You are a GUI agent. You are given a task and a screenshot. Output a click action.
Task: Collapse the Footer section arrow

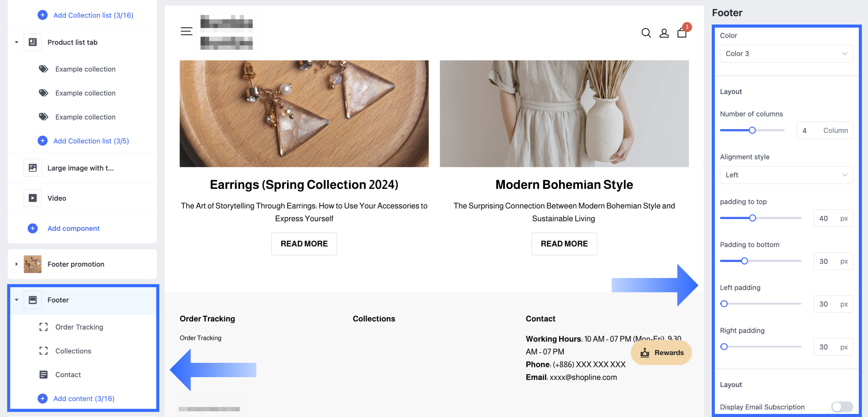coord(16,300)
